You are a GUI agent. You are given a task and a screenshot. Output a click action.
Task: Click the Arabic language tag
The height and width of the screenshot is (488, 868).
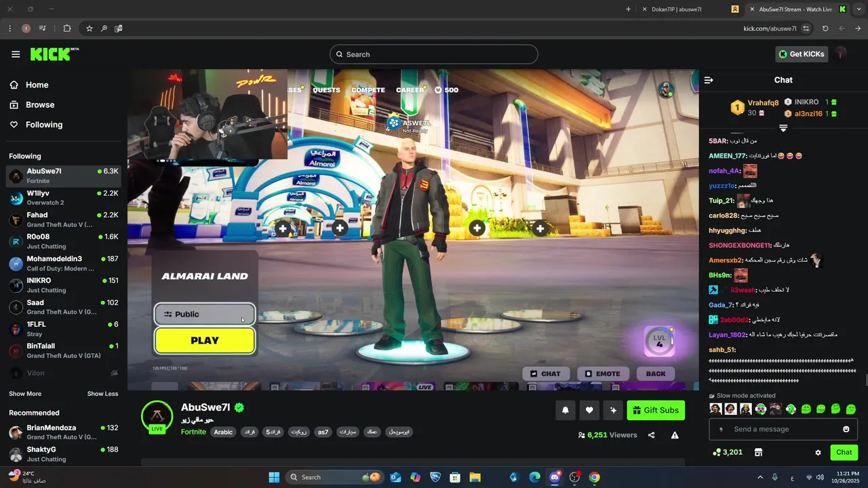point(223,432)
